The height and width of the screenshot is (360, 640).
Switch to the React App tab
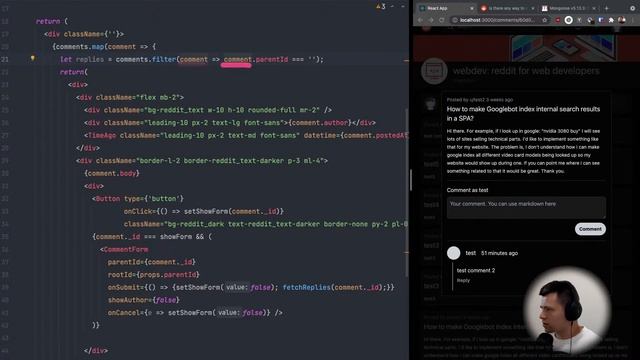[447, 8]
